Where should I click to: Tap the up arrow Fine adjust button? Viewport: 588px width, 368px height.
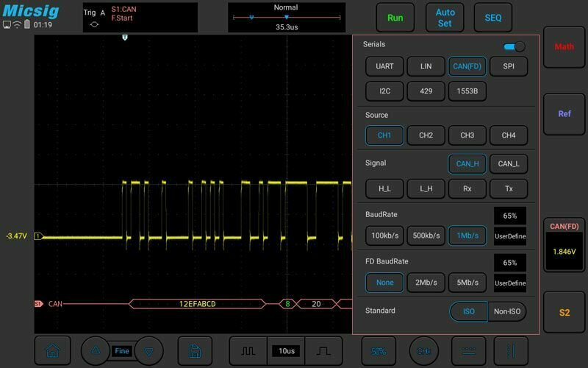[x=96, y=351]
